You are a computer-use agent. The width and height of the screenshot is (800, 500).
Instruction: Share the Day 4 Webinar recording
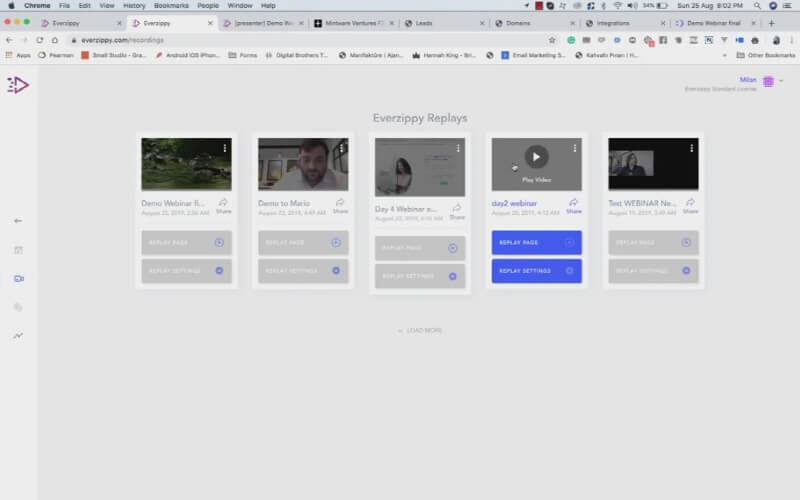click(457, 211)
